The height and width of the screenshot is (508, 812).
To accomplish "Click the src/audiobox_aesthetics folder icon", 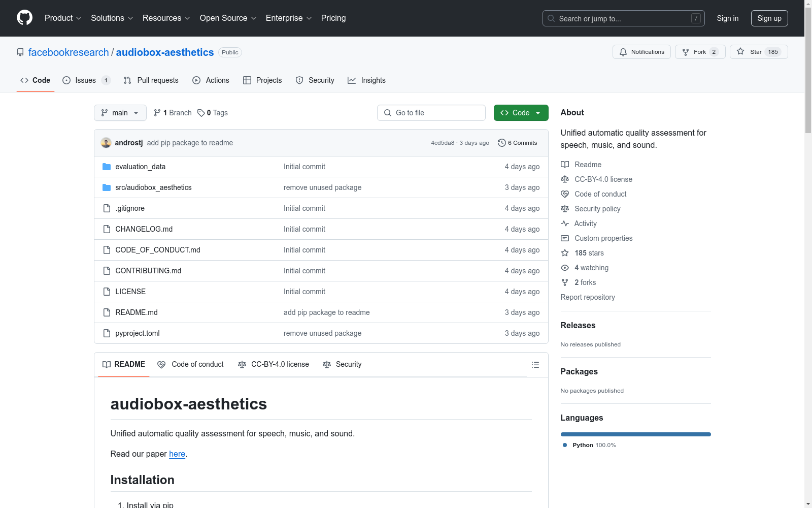I will [107, 187].
